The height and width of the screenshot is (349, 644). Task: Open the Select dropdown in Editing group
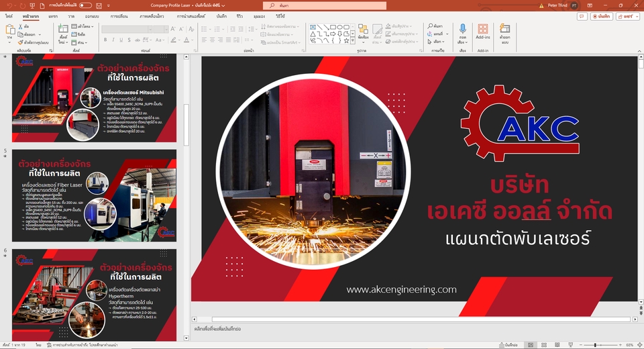[436, 42]
